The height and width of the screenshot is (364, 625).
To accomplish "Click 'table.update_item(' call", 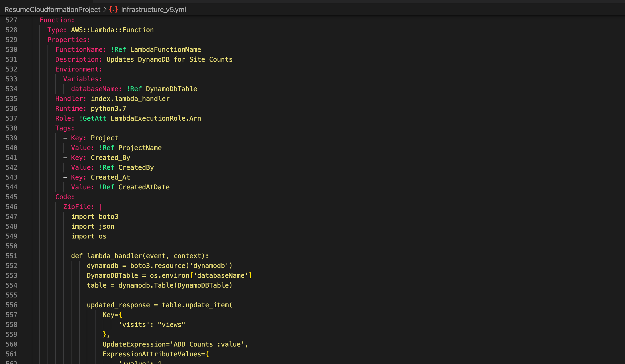I will click(x=197, y=305).
